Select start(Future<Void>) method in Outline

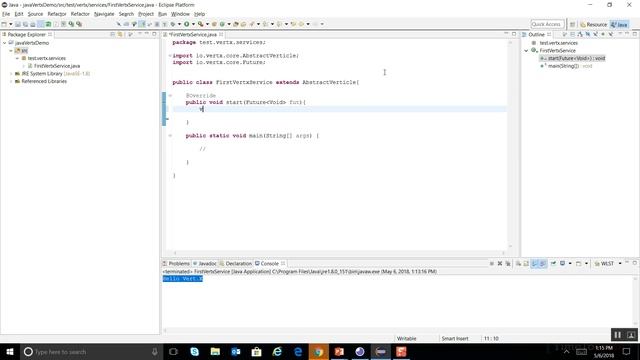(x=572, y=58)
